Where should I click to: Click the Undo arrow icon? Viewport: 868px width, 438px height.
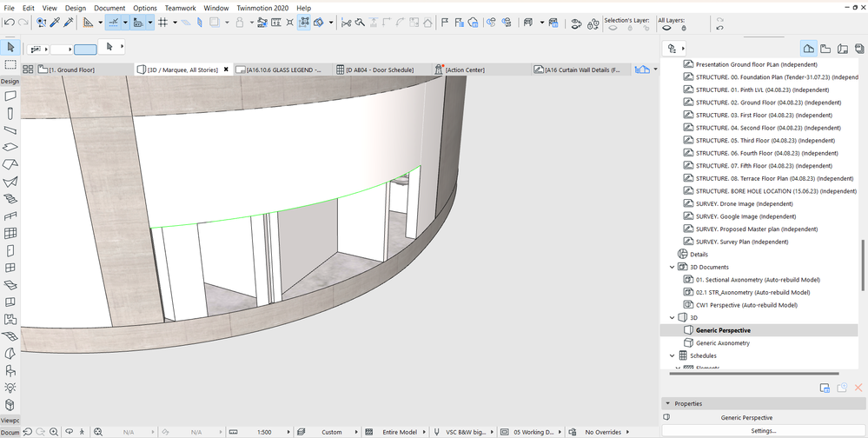9,22
